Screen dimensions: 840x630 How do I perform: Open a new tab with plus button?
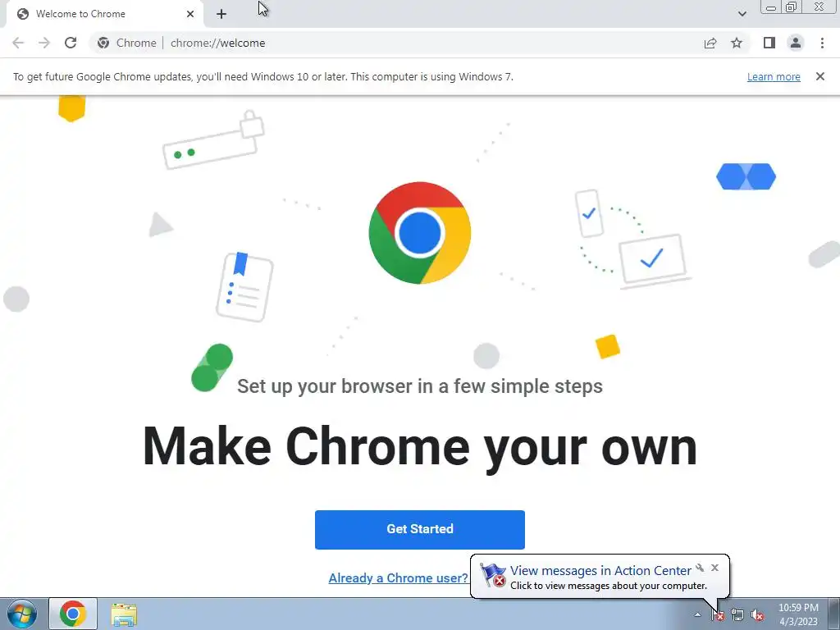(x=221, y=14)
